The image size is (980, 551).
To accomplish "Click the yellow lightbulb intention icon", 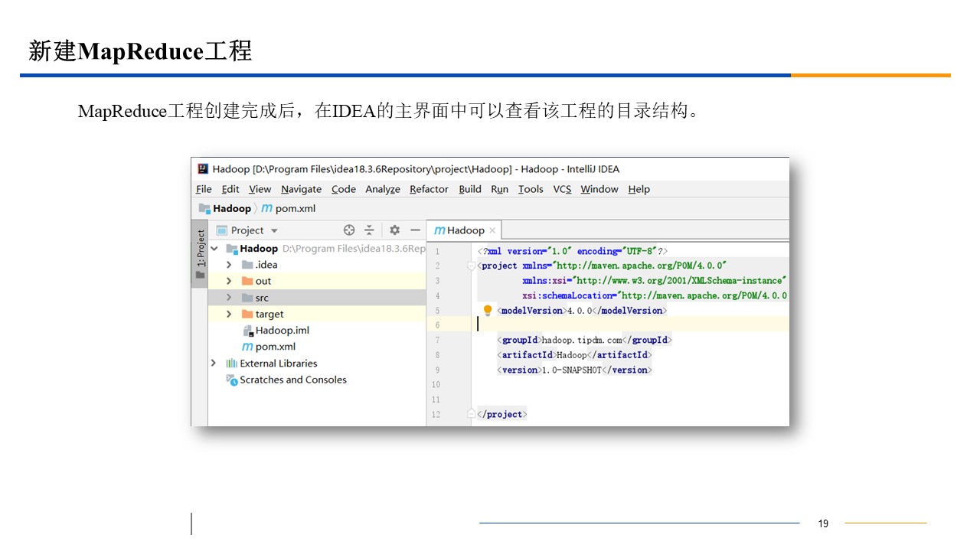I will pos(488,311).
